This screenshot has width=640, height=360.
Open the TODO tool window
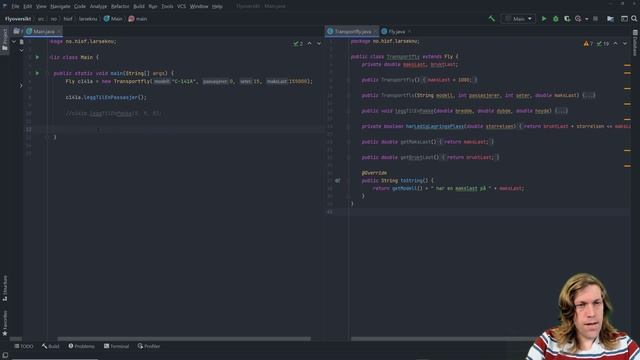pyautogui.click(x=24, y=346)
